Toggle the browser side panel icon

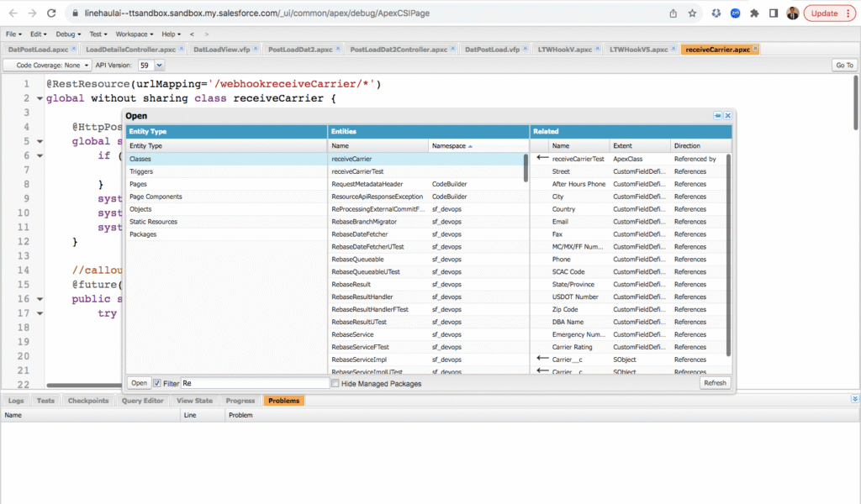point(774,13)
